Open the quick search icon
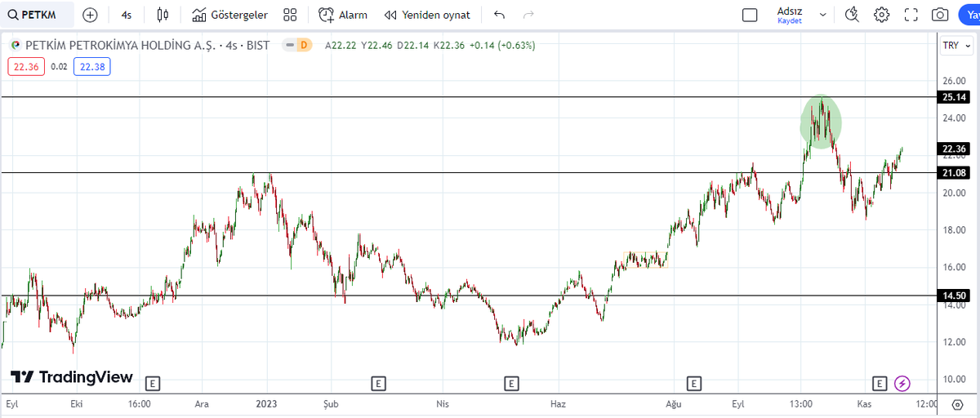This screenshot has height=418, width=980. pos(853,15)
